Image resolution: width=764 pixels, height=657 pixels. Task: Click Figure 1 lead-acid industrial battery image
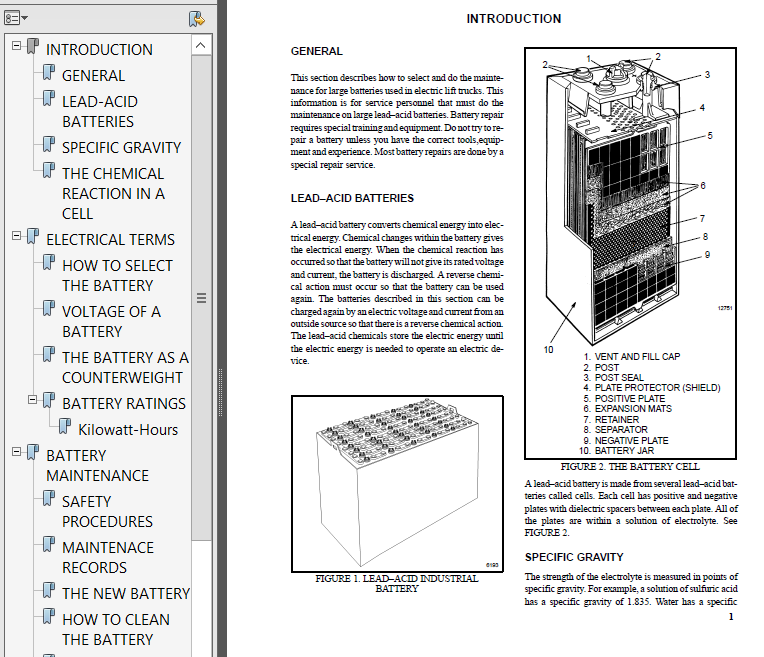pos(397,484)
